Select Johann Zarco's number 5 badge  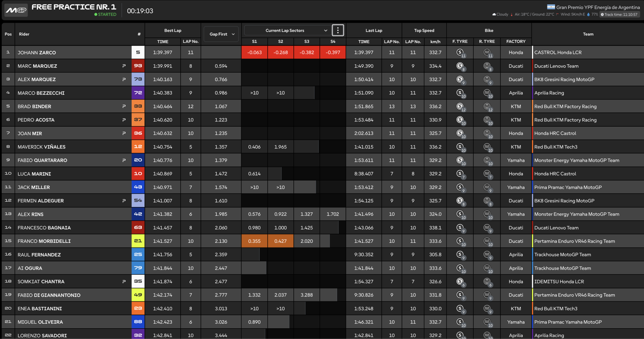(138, 53)
